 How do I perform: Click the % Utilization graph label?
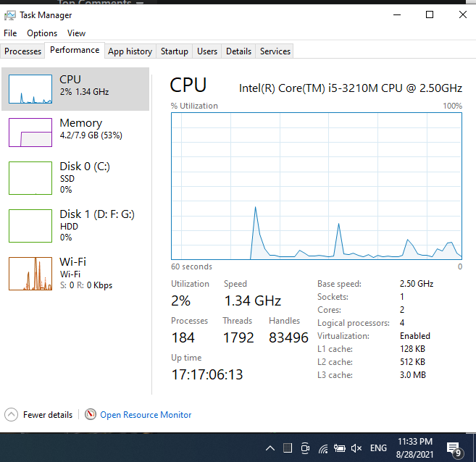[194, 106]
